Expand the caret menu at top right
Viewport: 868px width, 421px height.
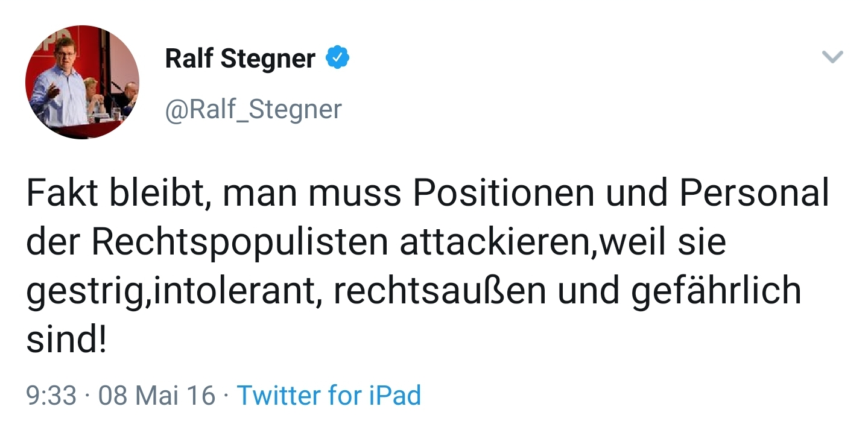(832, 57)
